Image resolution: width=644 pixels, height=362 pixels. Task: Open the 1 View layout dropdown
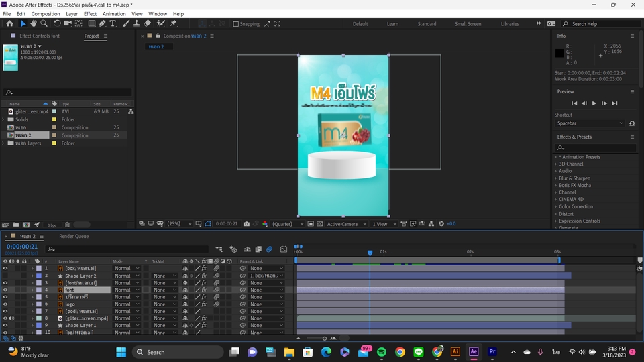[x=384, y=224]
